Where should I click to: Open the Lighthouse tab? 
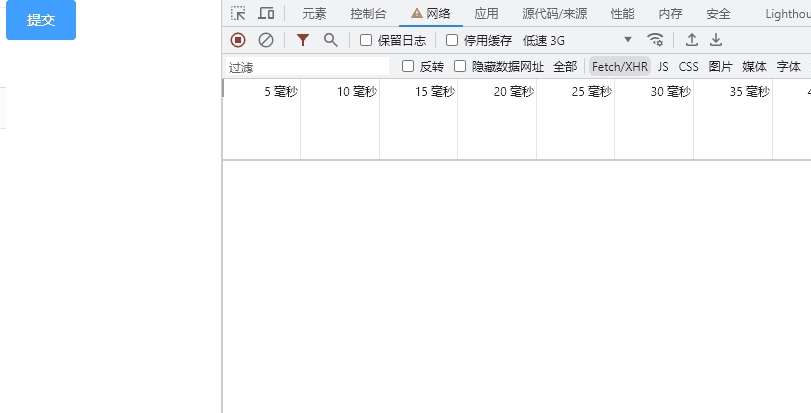(x=787, y=14)
